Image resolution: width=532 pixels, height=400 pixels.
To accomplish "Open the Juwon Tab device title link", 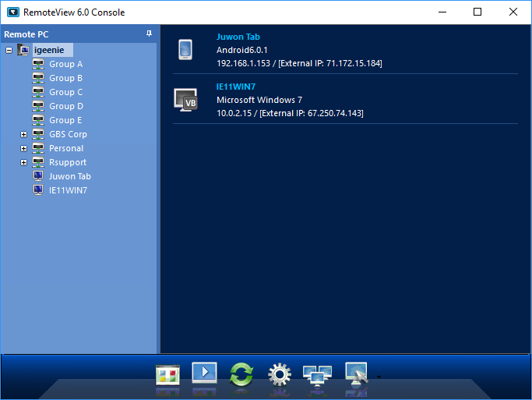I will (238, 37).
